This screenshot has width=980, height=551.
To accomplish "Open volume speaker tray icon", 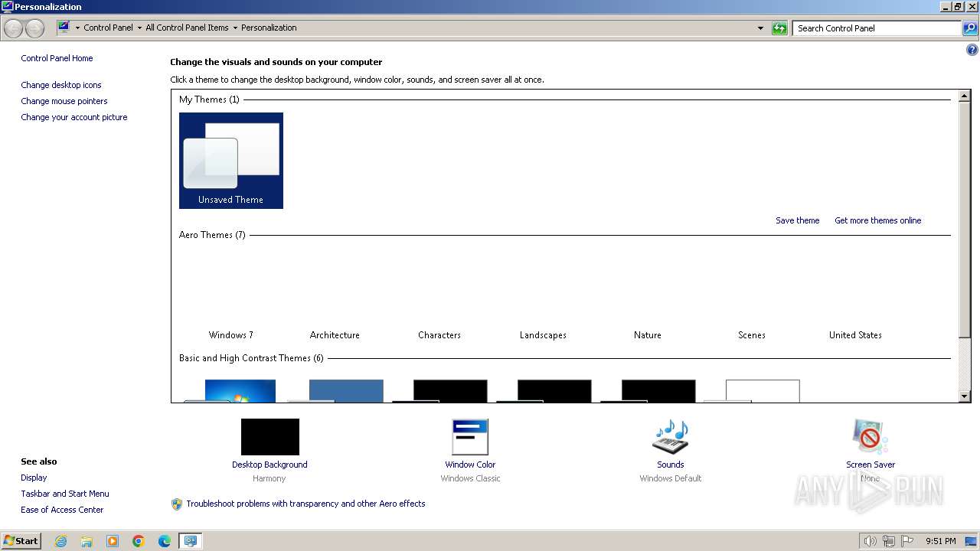I will coord(870,541).
